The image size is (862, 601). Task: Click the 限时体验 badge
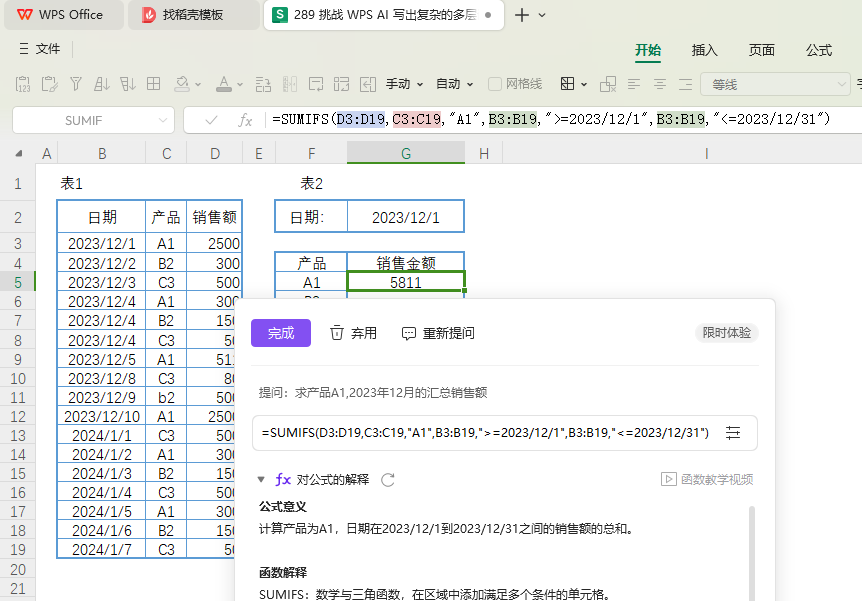pos(726,333)
